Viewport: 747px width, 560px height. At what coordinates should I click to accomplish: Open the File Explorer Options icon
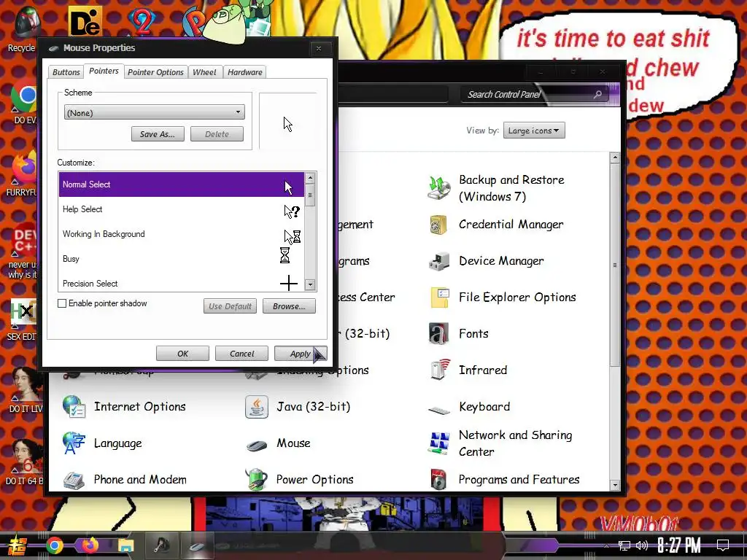click(x=438, y=297)
